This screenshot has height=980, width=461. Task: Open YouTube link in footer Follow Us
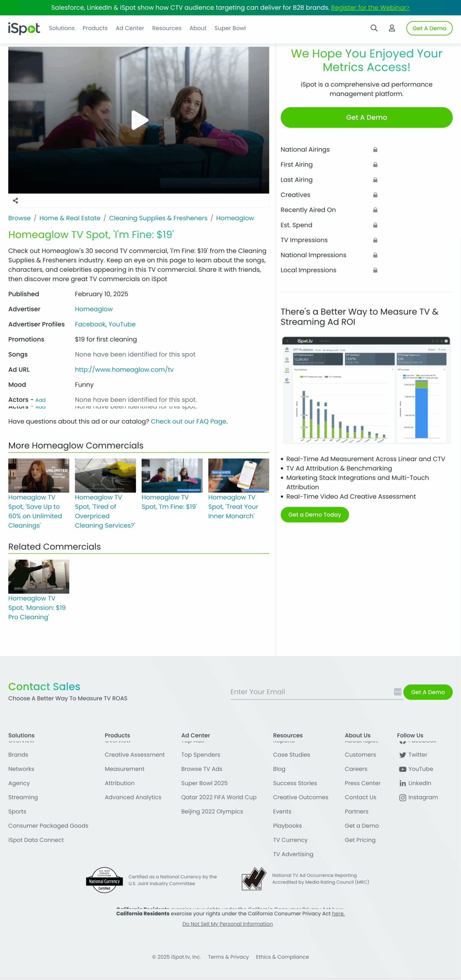(x=416, y=769)
